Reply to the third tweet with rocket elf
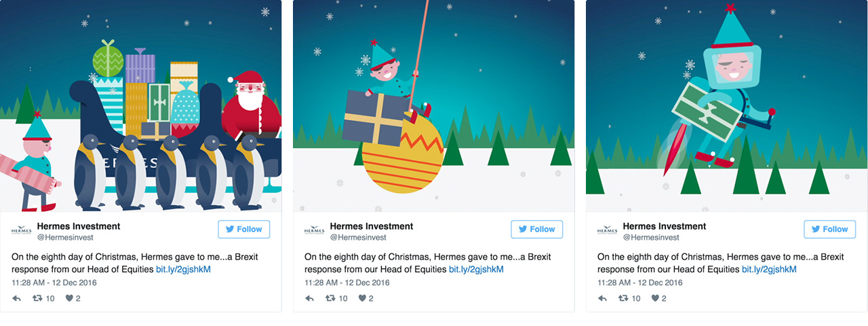 coord(602,298)
